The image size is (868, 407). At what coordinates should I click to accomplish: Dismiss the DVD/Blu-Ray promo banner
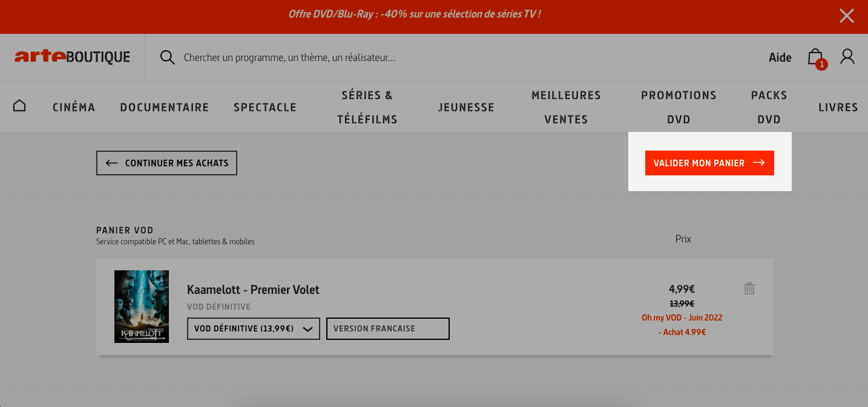pyautogui.click(x=847, y=16)
